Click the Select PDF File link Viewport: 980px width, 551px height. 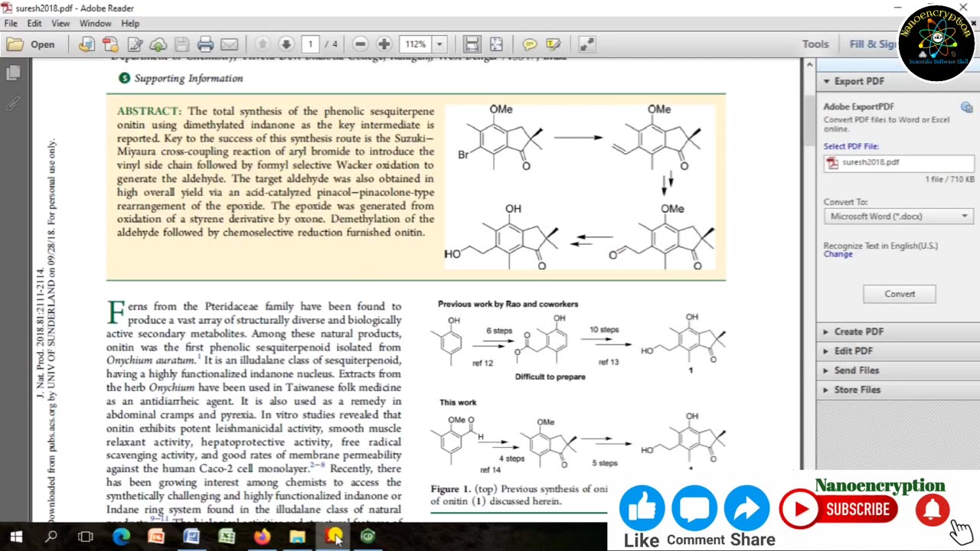point(851,146)
